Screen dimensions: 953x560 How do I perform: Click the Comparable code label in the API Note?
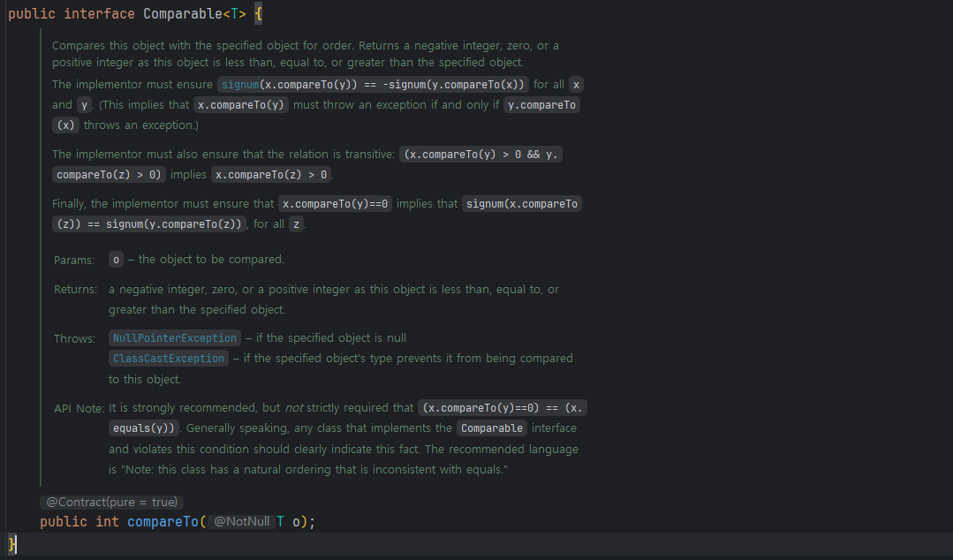(x=492, y=428)
